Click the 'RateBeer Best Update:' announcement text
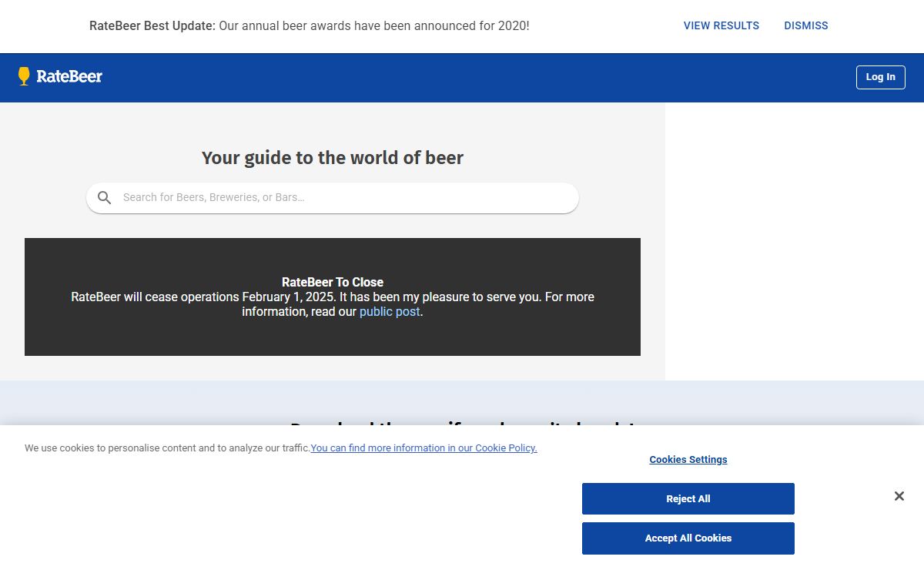 (152, 25)
